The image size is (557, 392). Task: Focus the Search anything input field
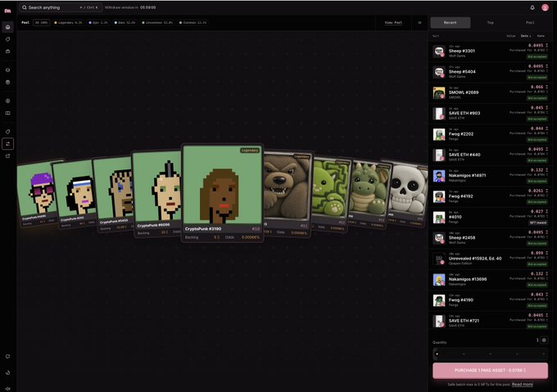point(61,7)
